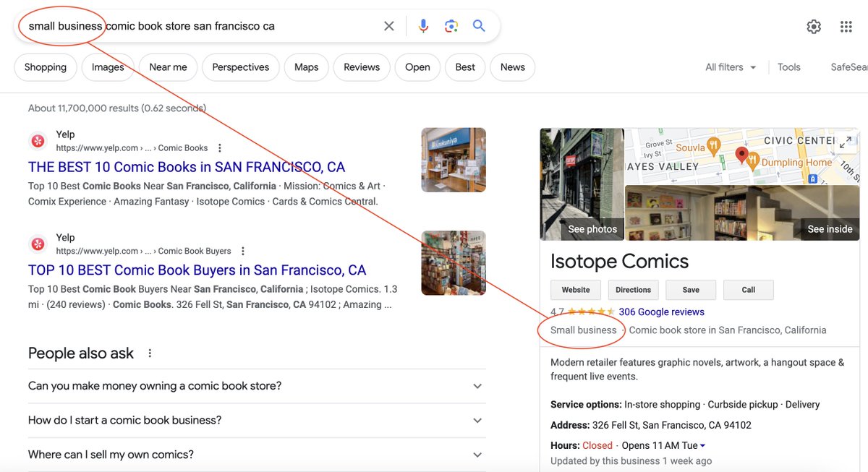
Task: Select the Near me filter chip
Action: [x=168, y=67]
